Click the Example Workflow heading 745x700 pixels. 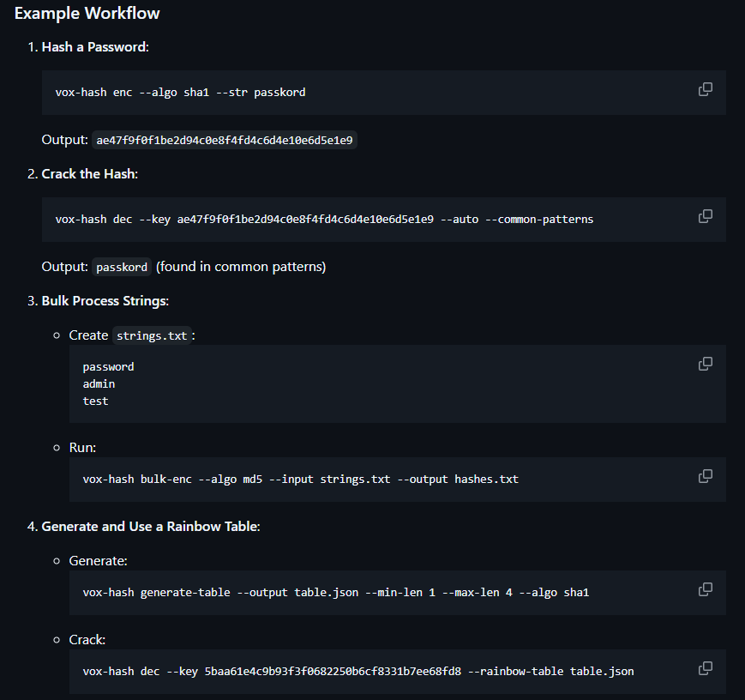(x=87, y=13)
